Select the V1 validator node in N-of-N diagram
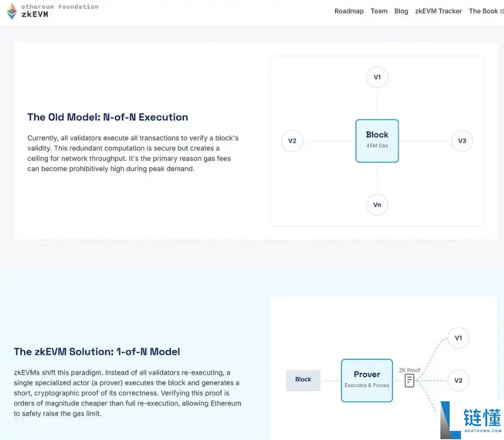This screenshot has width=504, height=440. (377, 77)
